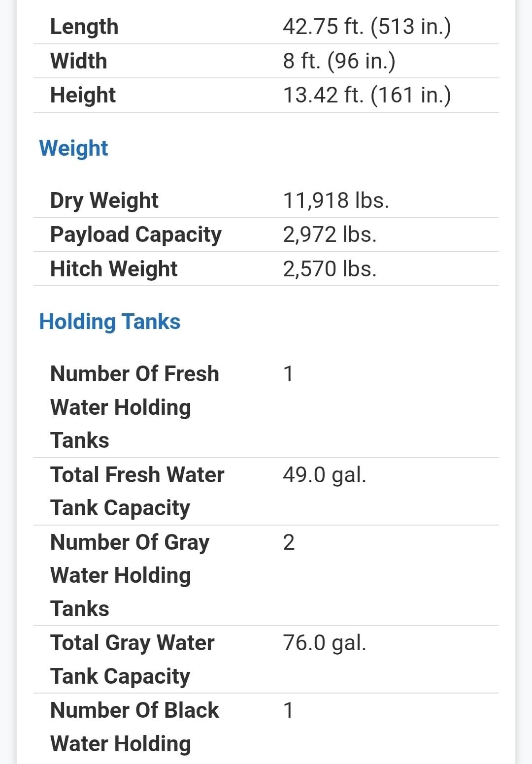Click the 76.0 gal. gray water value

[325, 643]
